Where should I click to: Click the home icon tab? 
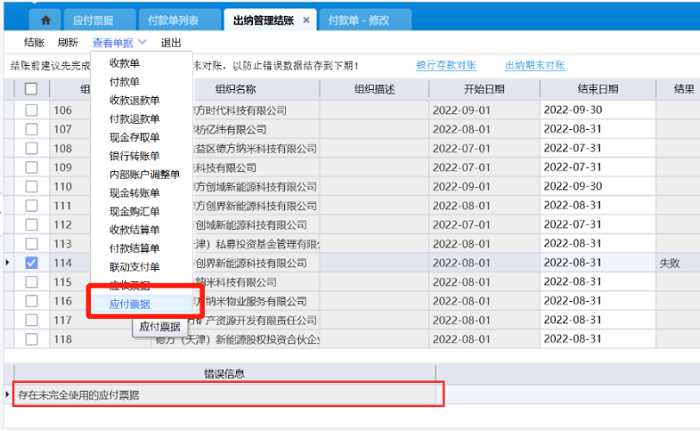pyautogui.click(x=46, y=20)
